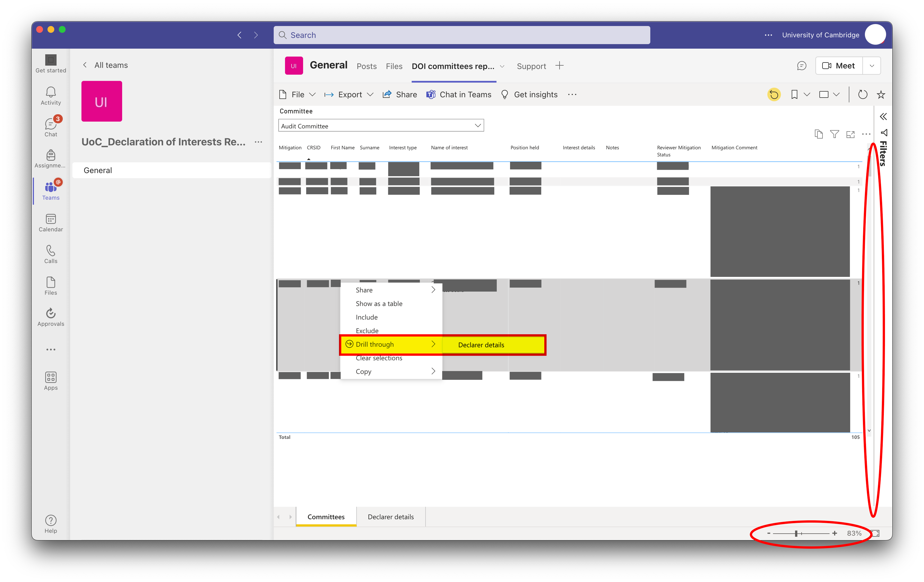Click the Get insights lightbulb icon
The height and width of the screenshot is (582, 924).
504,94
